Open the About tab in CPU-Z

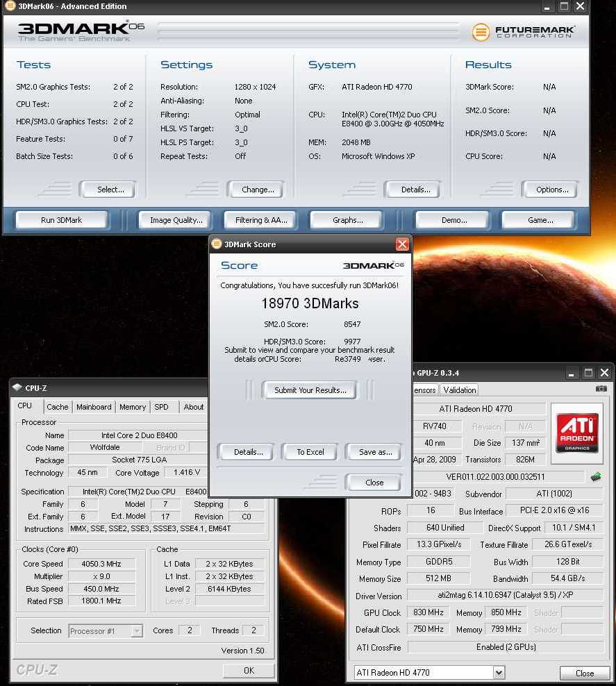(x=193, y=407)
